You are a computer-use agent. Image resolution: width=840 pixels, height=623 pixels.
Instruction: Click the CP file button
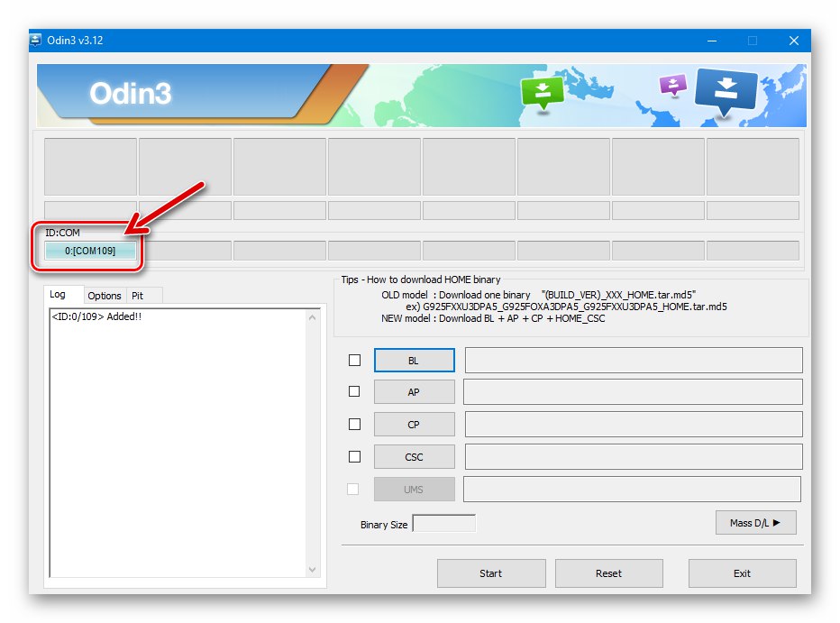tap(414, 425)
